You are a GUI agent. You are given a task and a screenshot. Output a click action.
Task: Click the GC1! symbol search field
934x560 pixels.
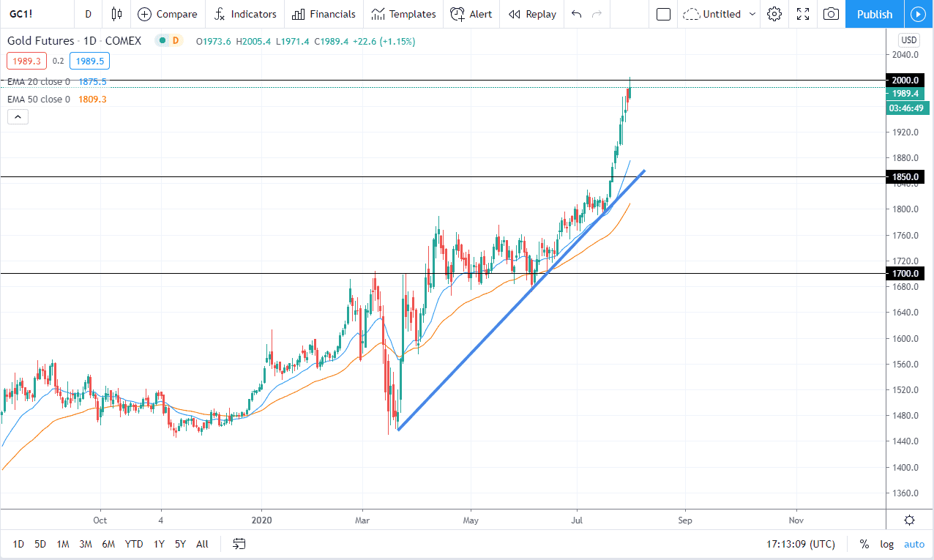pos(26,14)
